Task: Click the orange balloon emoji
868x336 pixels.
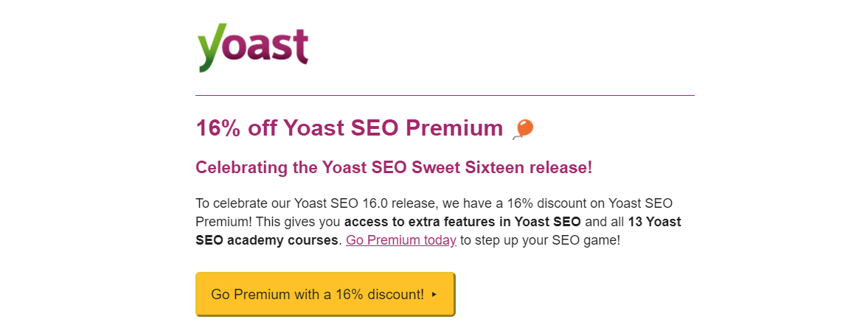Action: tap(523, 128)
